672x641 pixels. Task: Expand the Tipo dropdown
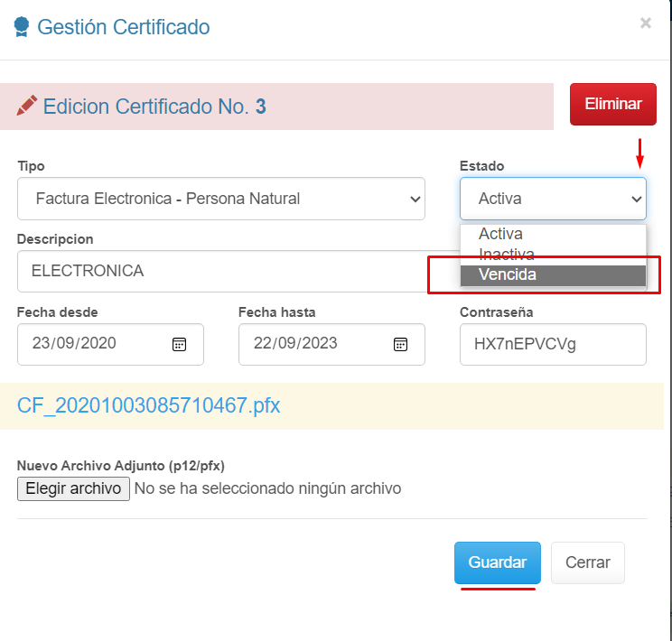pyautogui.click(x=220, y=199)
